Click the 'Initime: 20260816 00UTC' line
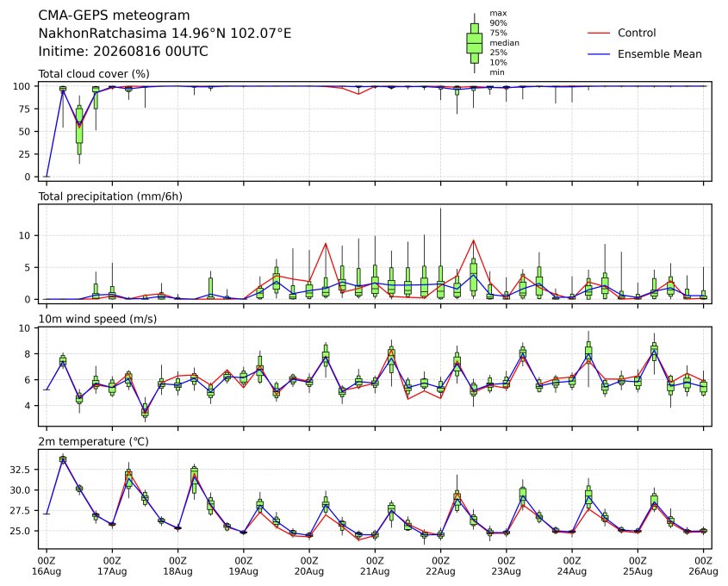 (123, 51)
